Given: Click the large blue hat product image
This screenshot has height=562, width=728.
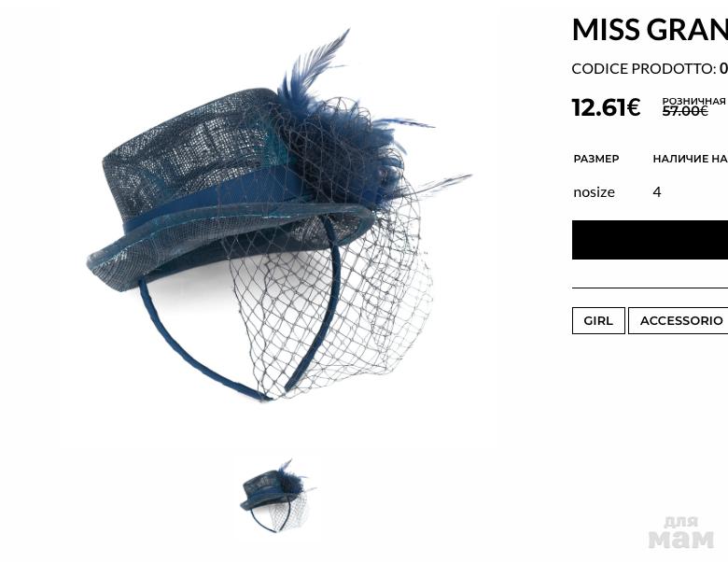Looking at the screenshot, I should click(278, 216).
